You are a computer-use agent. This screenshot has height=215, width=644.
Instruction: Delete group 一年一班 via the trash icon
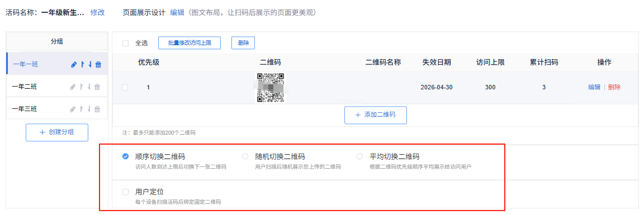(x=98, y=64)
